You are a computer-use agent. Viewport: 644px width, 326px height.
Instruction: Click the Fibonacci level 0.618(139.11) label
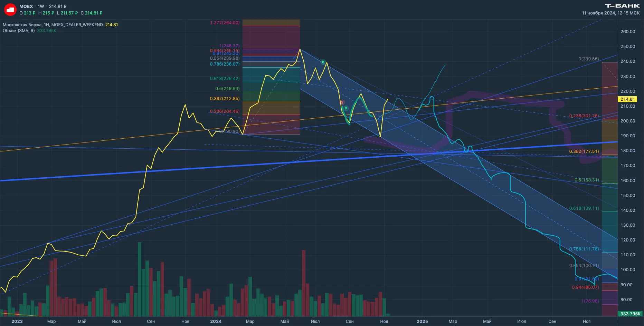[x=584, y=208]
